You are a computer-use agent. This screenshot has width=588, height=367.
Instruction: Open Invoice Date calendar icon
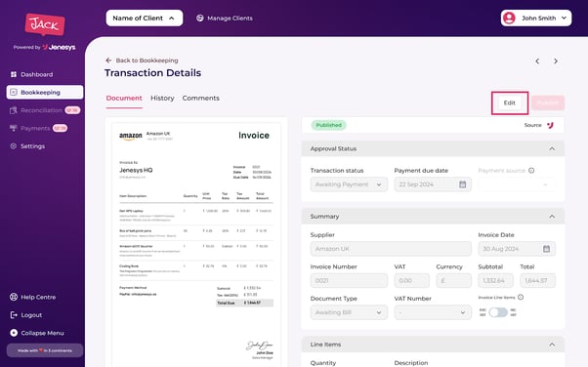[x=546, y=249]
